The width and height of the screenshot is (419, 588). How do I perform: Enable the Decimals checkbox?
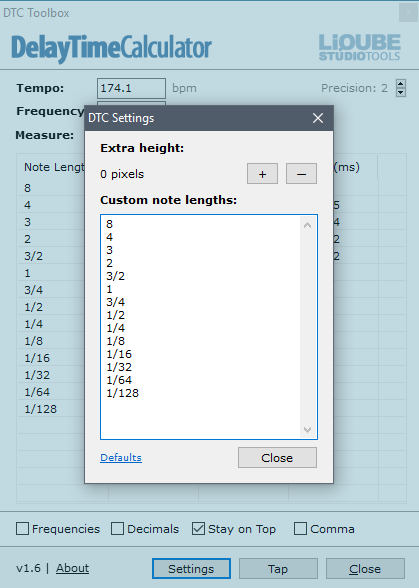[117, 529]
